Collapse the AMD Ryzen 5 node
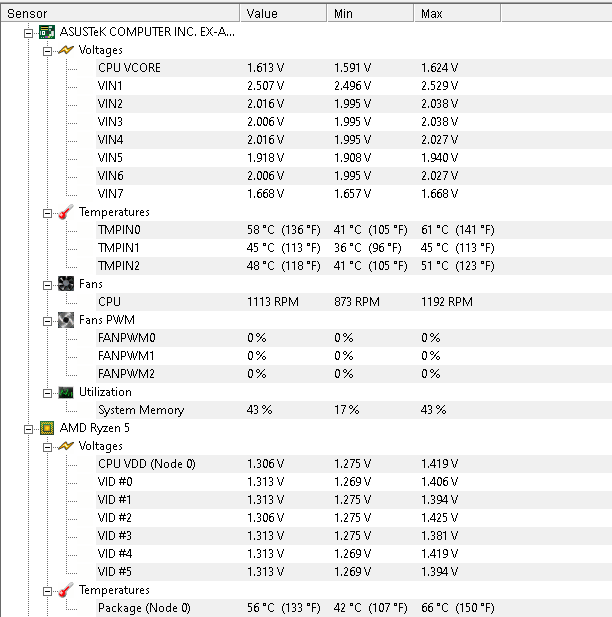The width and height of the screenshot is (612, 617). (x=28, y=429)
